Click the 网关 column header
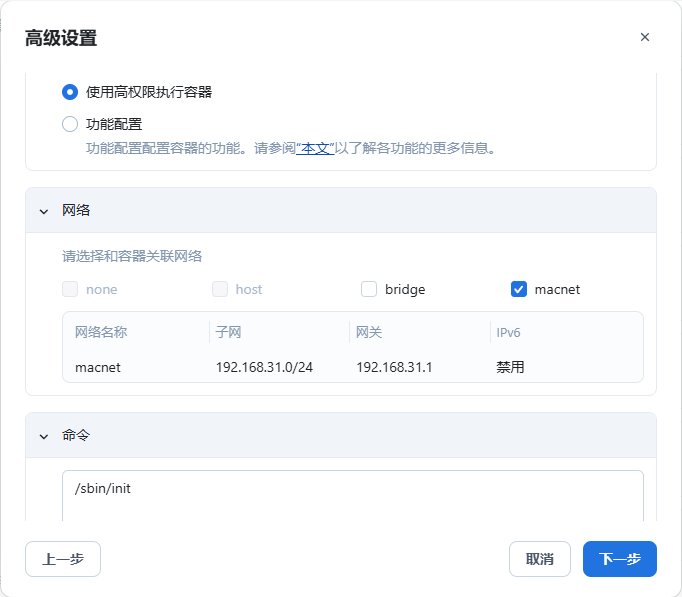 tap(369, 332)
